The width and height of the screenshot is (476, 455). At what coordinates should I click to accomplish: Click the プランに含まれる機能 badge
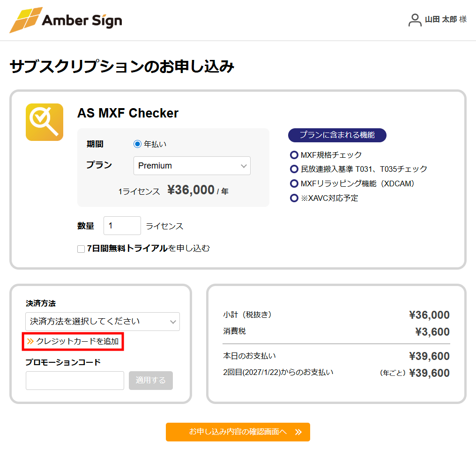click(x=337, y=135)
